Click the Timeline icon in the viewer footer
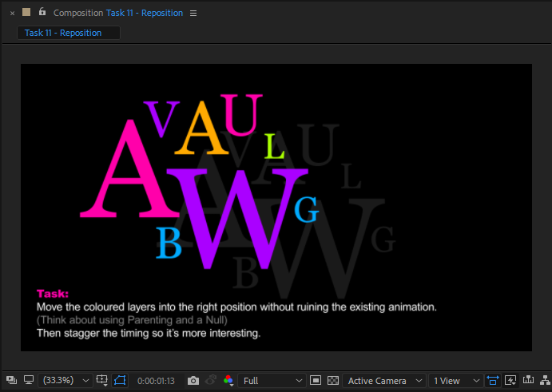The width and height of the screenshot is (552, 392). (x=528, y=380)
